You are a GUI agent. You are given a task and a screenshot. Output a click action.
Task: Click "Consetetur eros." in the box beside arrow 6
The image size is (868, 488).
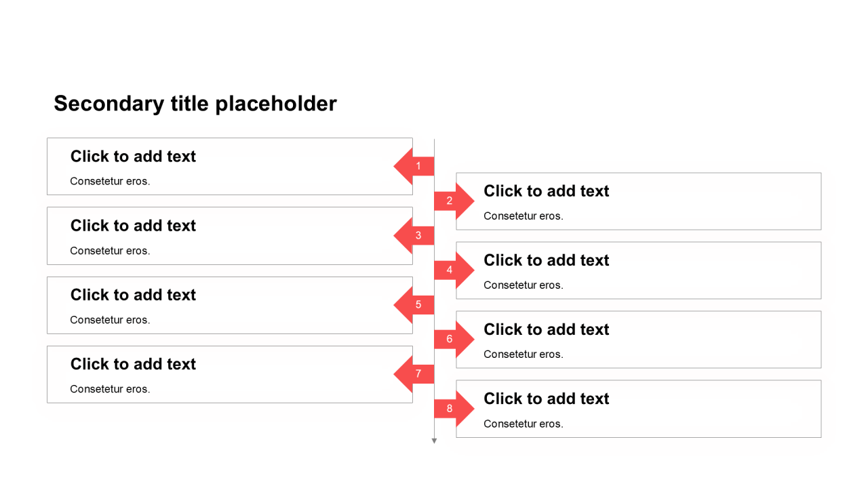(523, 354)
